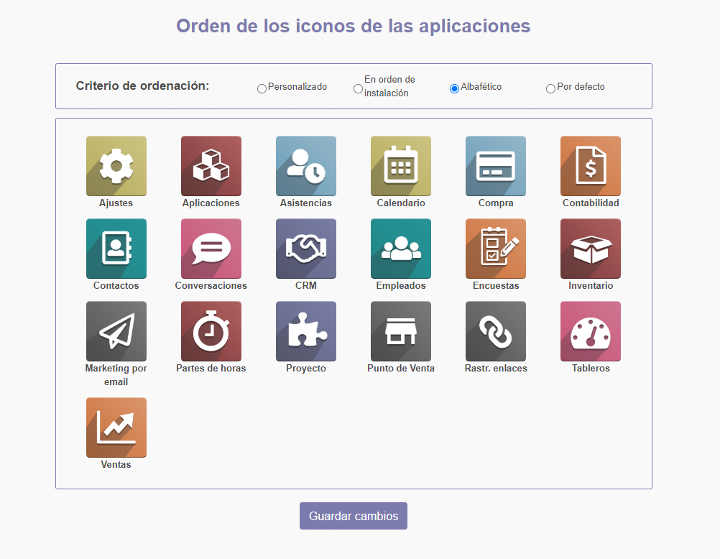Click the Compra credit card icon
The image size is (720, 559).
pyautogui.click(x=495, y=166)
